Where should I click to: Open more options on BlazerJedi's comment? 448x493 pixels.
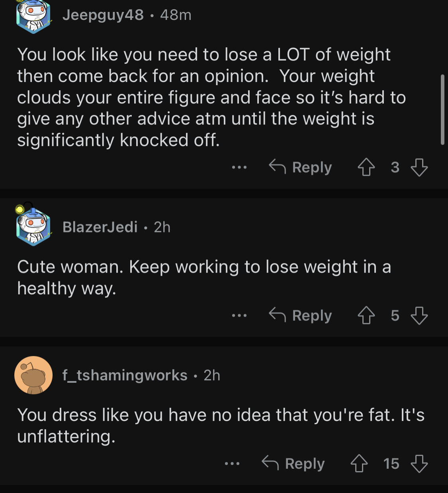239,316
